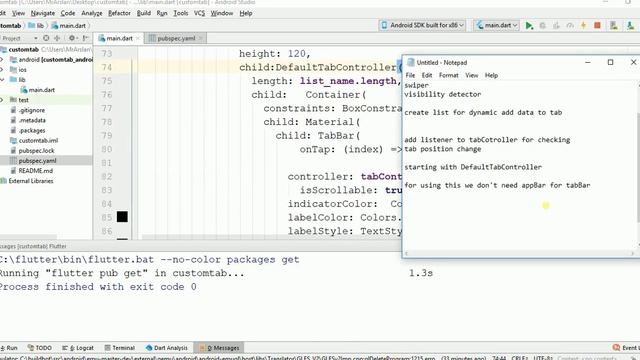The width and height of the screenshot is (640, 360).
Task: Open Notepad Help menu
Action: pyautogui.click(x=491, y=75)
